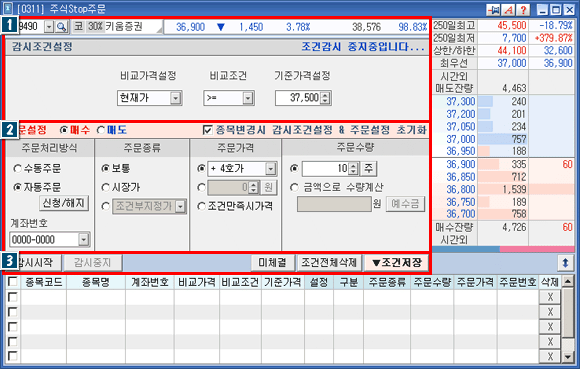Click bid price 36,900 in order book
580x369 pixels.
tap(460, 164)
